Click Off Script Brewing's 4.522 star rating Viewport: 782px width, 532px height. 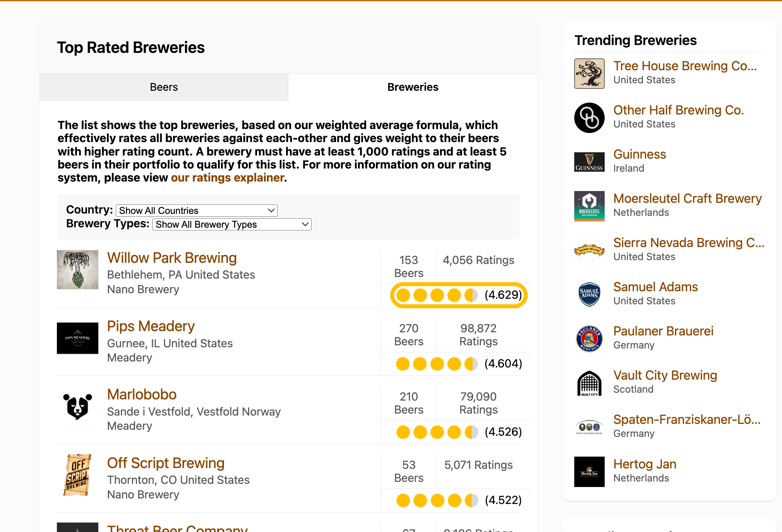tap(459, 500)
